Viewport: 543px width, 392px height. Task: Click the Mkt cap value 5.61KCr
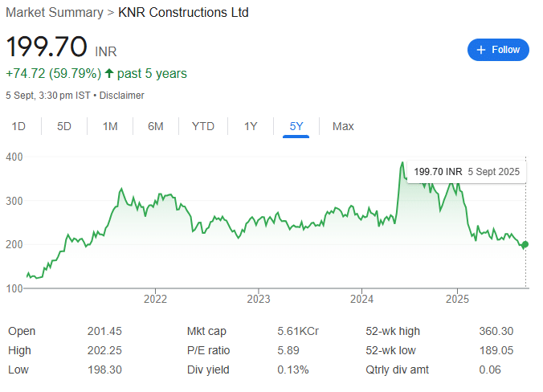point(298,331)
